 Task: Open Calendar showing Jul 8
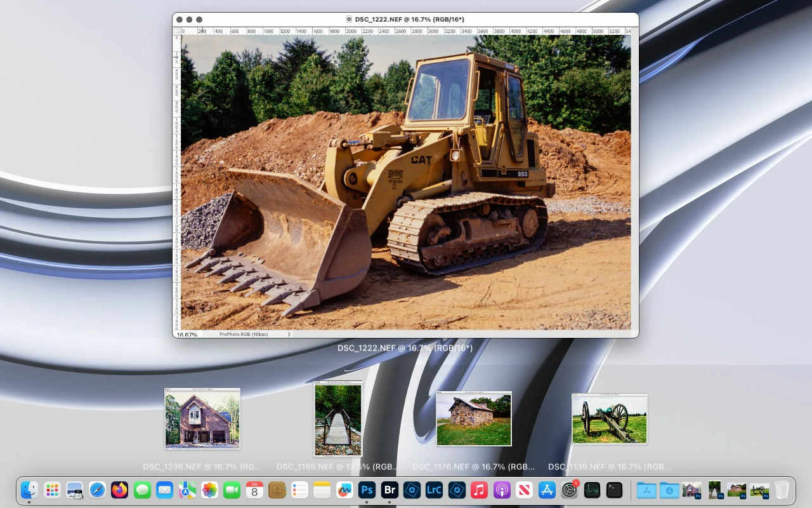(254, 490)
